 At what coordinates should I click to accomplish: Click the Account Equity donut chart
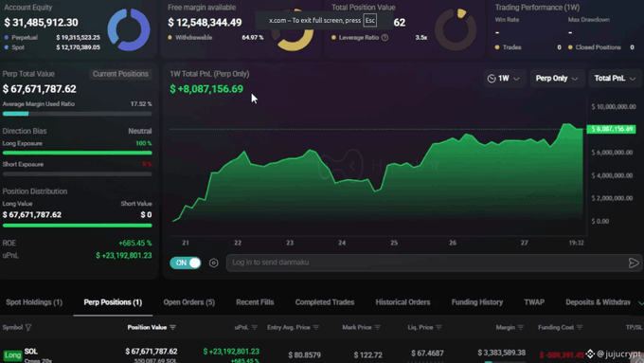[129, 29]
